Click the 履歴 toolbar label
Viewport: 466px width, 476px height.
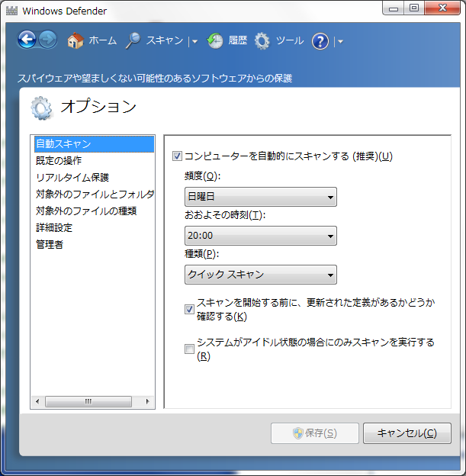[x=238, y=40]
